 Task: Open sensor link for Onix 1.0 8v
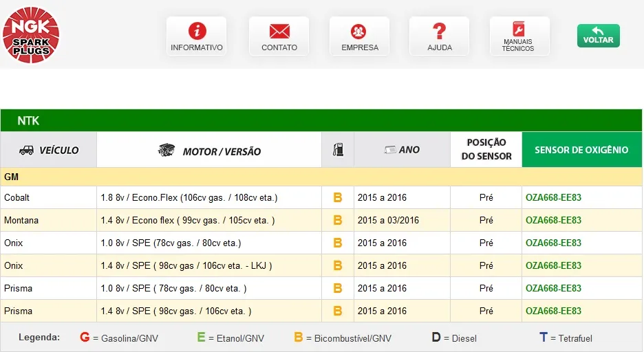pyautogui.click(x=553, y=243)
